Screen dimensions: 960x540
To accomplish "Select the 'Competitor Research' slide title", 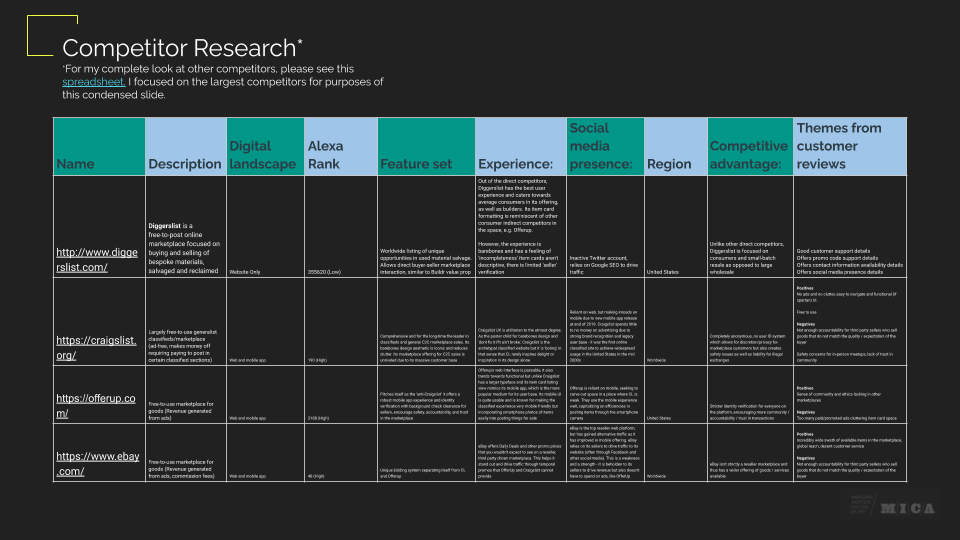I will [x=182, y=48].
